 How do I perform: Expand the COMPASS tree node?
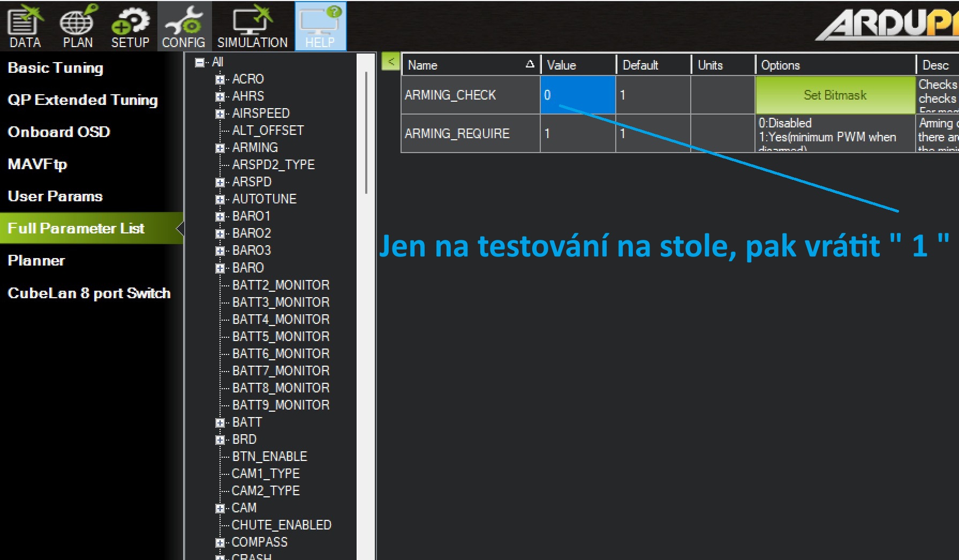coord(220,542)
